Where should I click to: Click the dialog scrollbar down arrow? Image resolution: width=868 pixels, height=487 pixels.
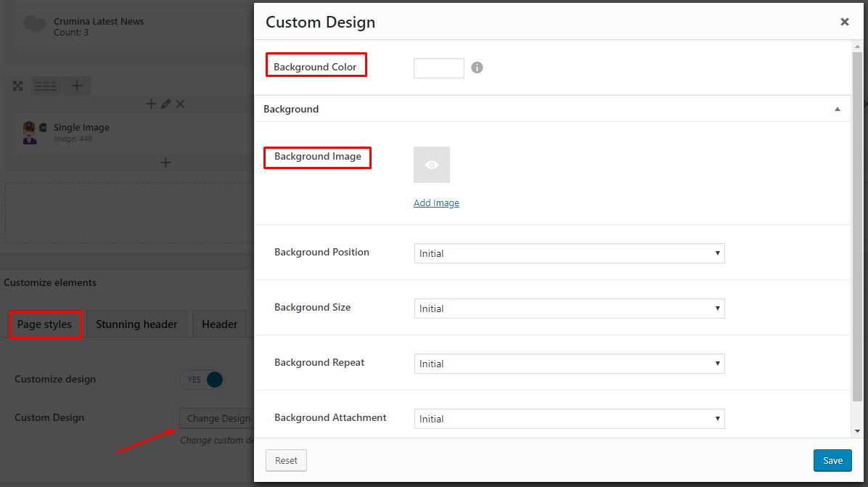(857, 431)
